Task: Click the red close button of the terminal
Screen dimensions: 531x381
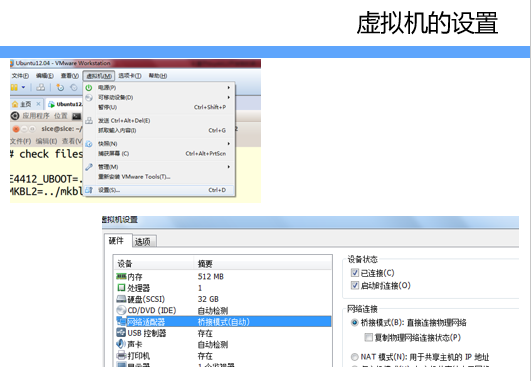Action: [16, 129]
